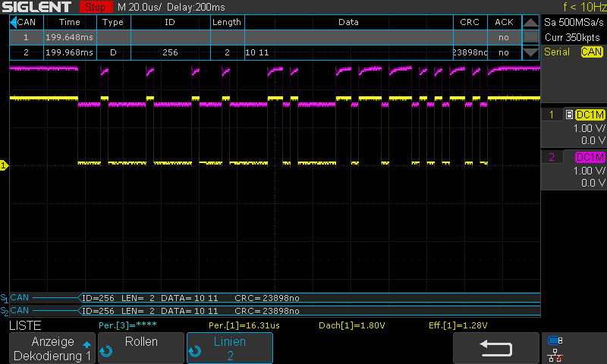Image resolution: width=607 pixels, height=364 pixels.
Task: Click the bandwidth limit B icon
Action: coord(569,115)
